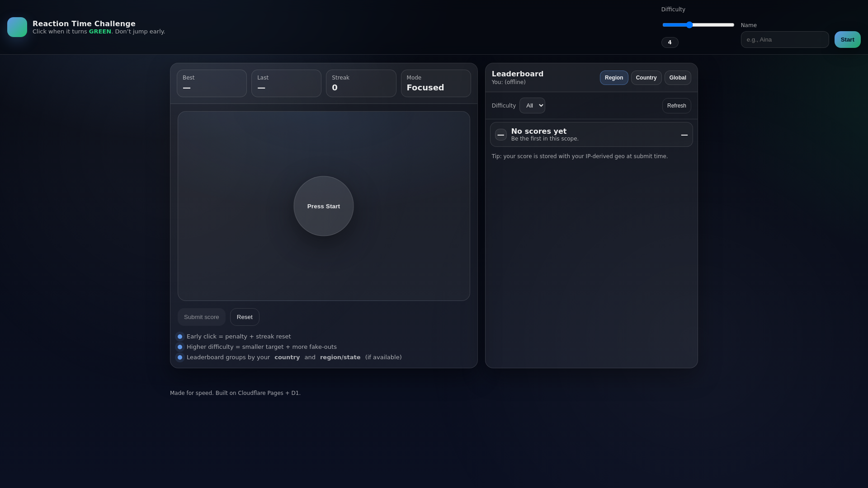868x488 pixels.
Task: Click the green GREEN word in subtitle
Action: click(x=100, y=32)
